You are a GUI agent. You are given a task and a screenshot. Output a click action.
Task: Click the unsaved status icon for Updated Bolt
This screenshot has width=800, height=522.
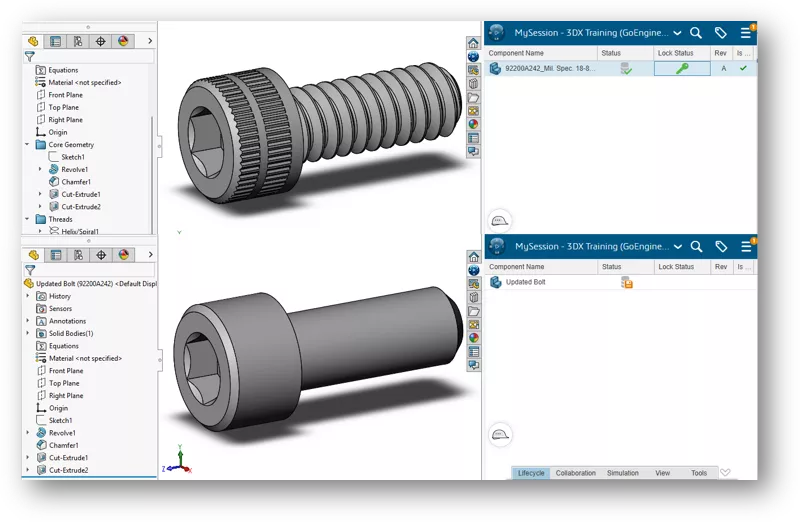point(627,282)
